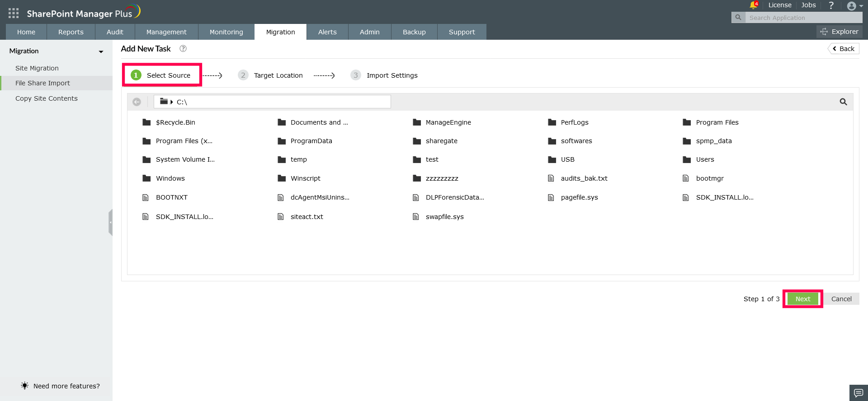Select the System Volume I... folder name
This screenshot has width=868, height=401.
pos(185,159)
